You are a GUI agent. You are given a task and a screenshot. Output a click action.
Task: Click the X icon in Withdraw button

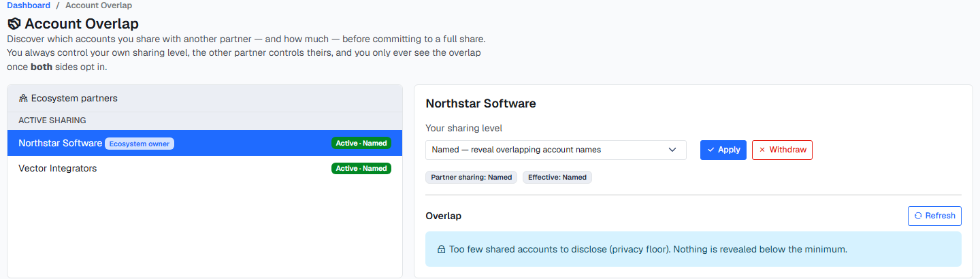pos(762,150)
